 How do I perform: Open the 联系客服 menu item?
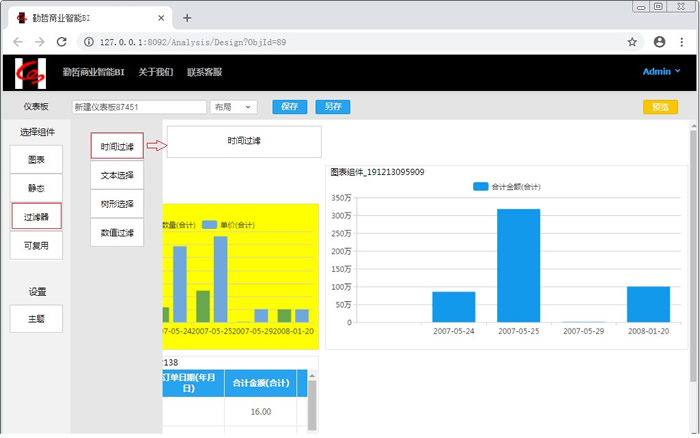tap(204, 72)
